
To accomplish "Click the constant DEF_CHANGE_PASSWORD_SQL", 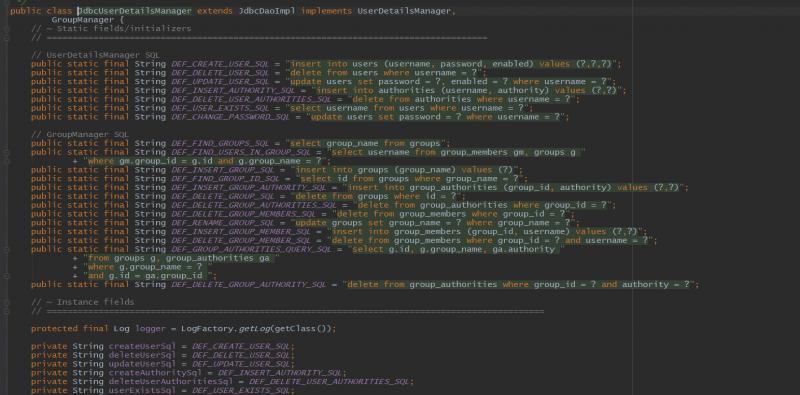I will point(231,117).
